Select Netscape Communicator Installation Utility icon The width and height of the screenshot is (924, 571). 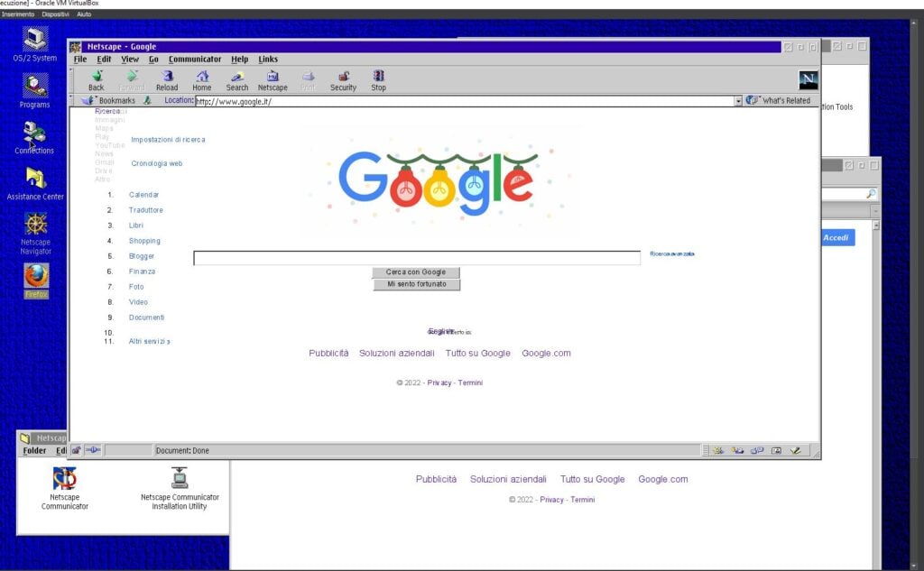pos(180,478)
